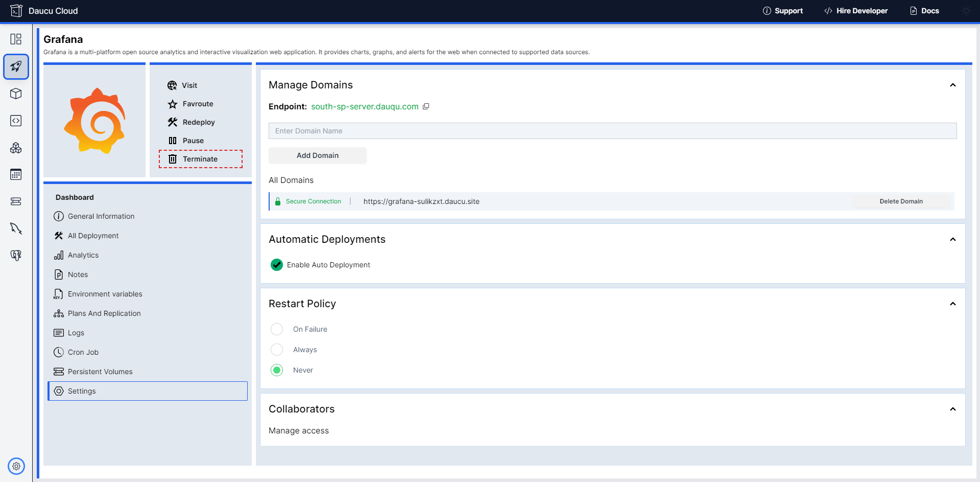The height and width of the screenshot is (482, 980).
Task: Focus the Enter Domain Name field
Action: (612, 131)
